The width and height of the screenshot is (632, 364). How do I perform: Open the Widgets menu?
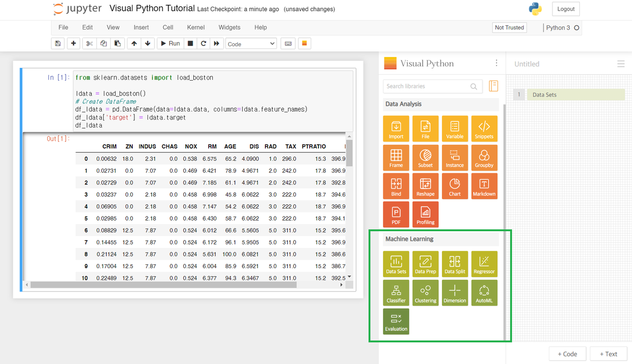(x=230, y=27)
